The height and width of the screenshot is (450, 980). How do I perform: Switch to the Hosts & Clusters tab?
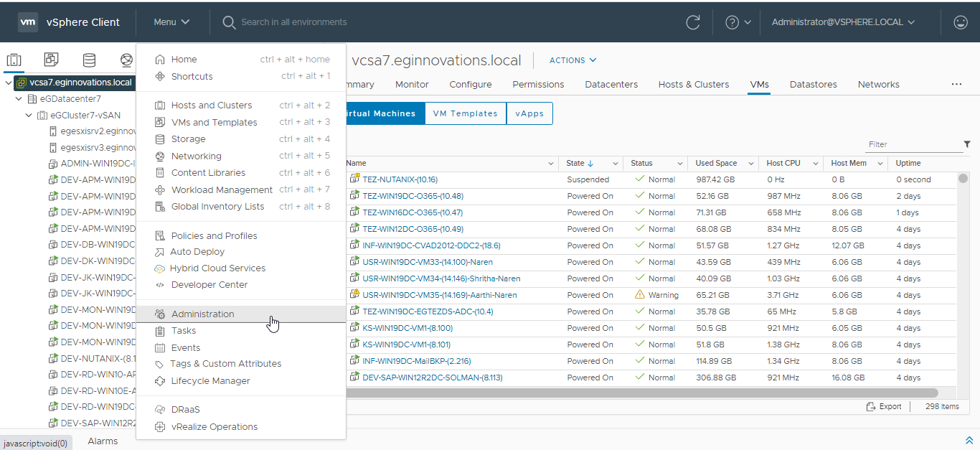694,84
